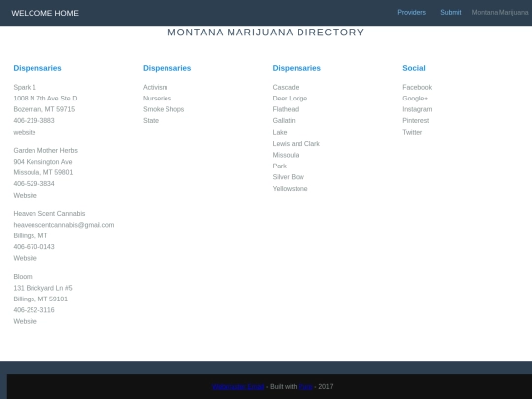The height and width of the screenshot is (399, 532).
Task: Click the Dispensaries heading above Activism
Action: coord(166,68)
